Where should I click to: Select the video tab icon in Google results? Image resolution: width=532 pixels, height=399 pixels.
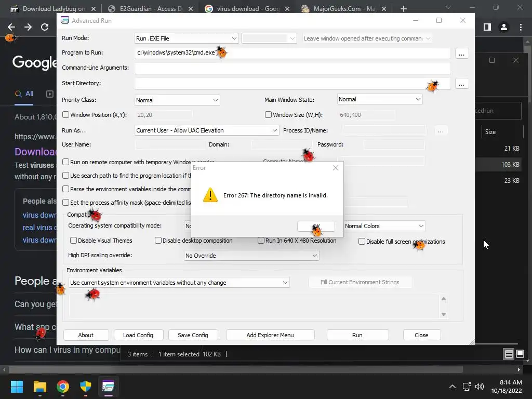(x=50, y=94)
